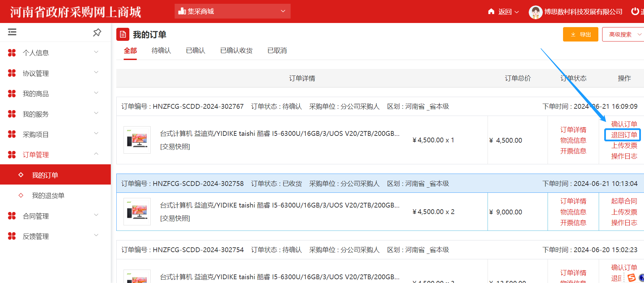Collapse sidebar using the hamburger menu icon
The width and height of the screenshot is (644, 283).
click(x=12, y=32)
